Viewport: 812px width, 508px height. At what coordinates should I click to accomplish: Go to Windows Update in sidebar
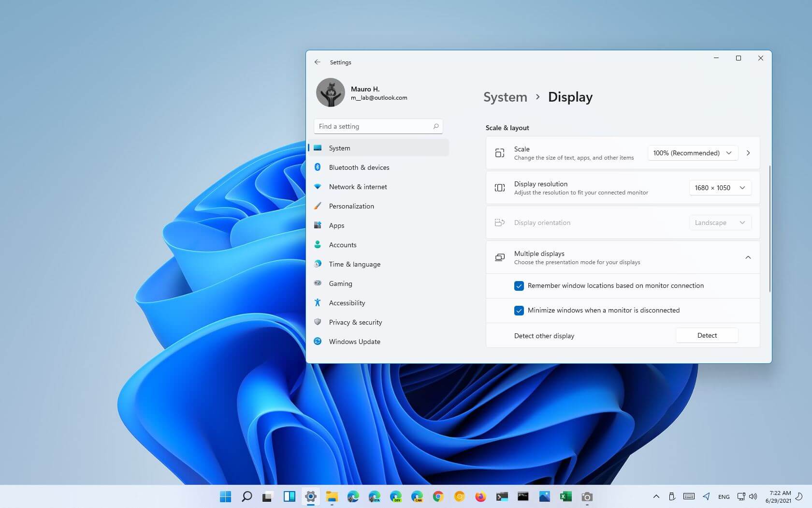pyautogui.click(x=354, y=342)
